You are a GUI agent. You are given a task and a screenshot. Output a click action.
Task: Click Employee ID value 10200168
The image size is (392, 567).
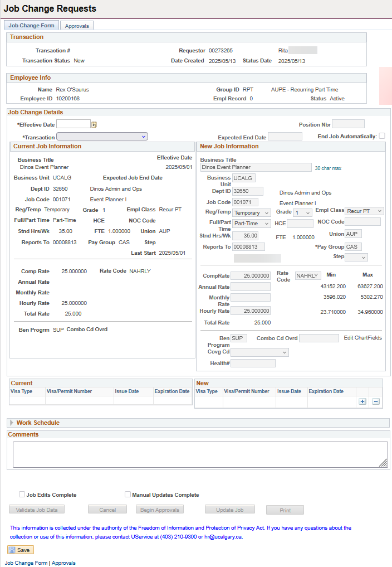tap(68, 98)
